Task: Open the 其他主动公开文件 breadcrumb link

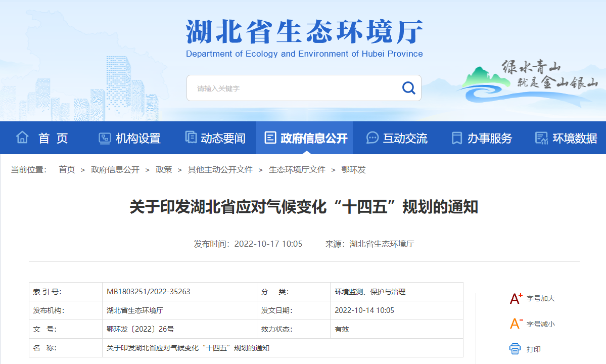Action: [x=220, y=170]
